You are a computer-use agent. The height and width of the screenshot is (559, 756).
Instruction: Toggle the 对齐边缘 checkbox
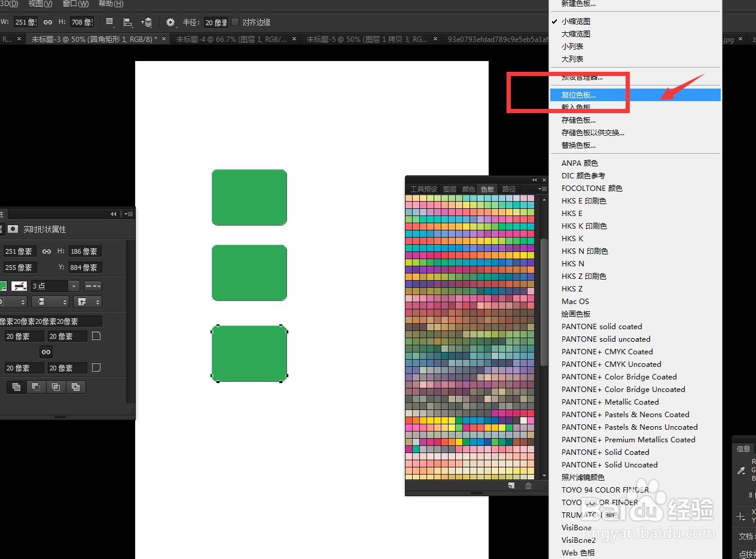(x=235, y=22)
